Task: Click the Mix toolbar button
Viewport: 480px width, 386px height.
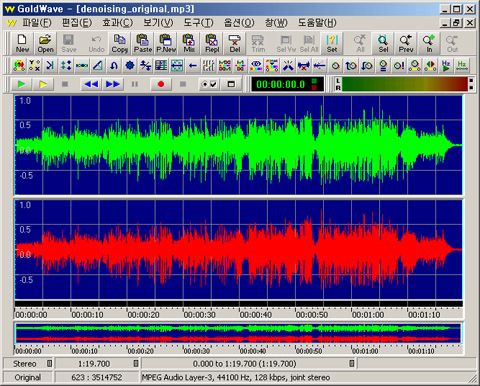Action: [189, 43]
